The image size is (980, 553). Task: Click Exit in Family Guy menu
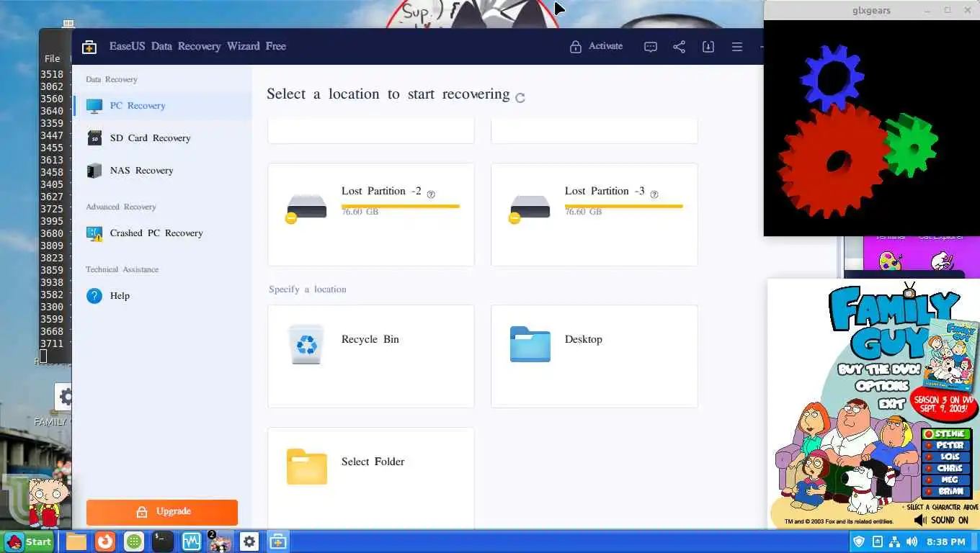click(891, 403)
